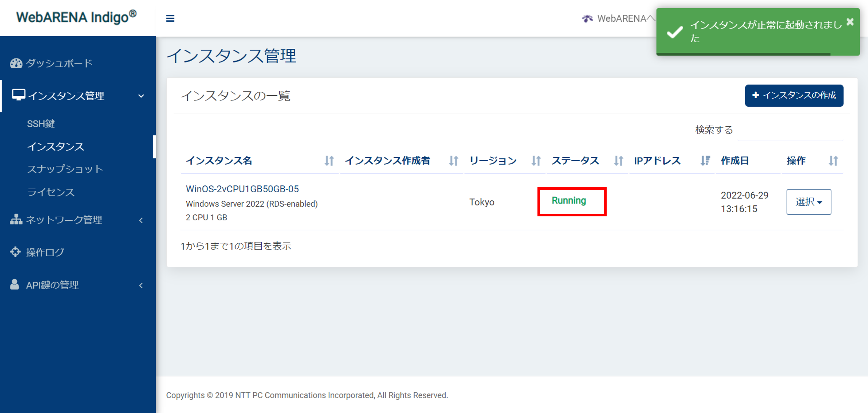Open the スナップショット submenu item

(x=65, y=169)
